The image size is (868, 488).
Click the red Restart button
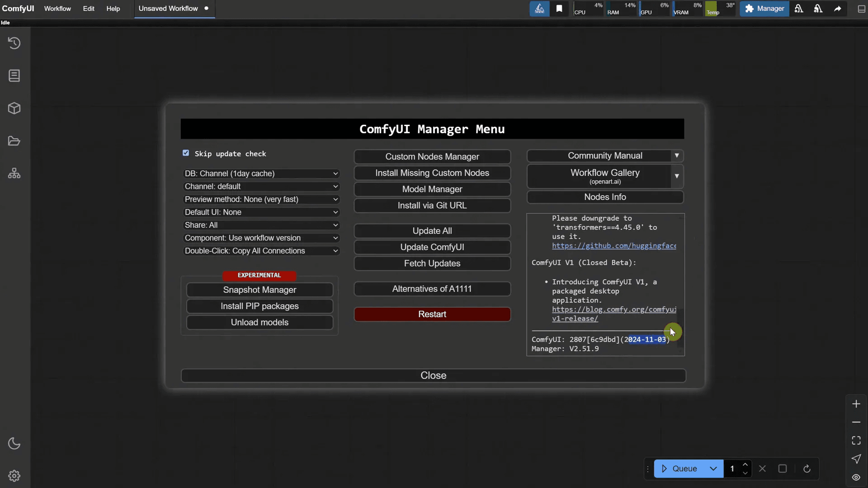(x=432, y=314)
